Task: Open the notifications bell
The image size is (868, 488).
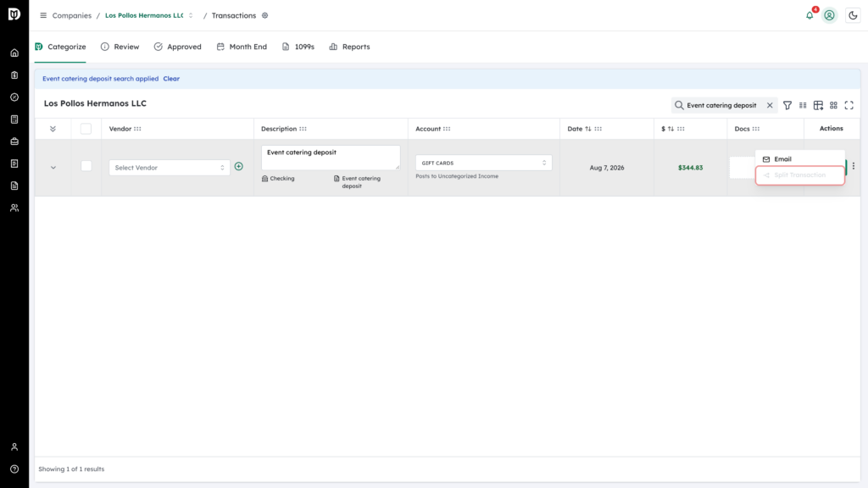Action: click(x=810, y=15)
